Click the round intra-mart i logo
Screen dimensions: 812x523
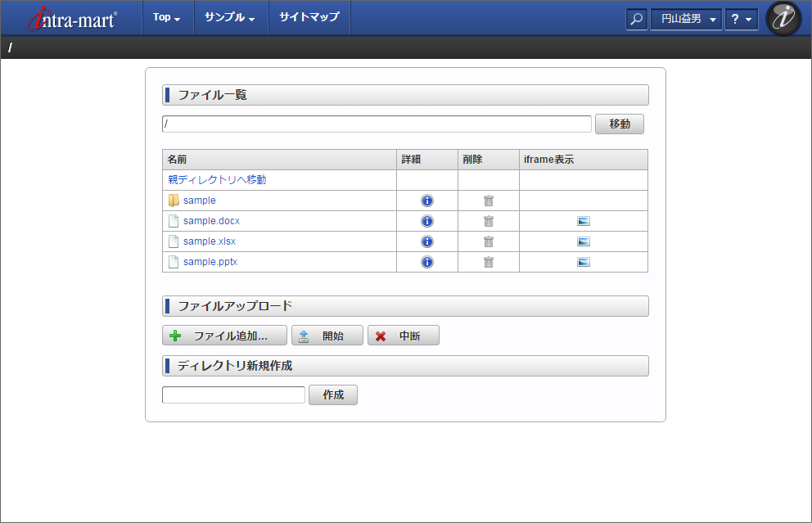[783, 19]
